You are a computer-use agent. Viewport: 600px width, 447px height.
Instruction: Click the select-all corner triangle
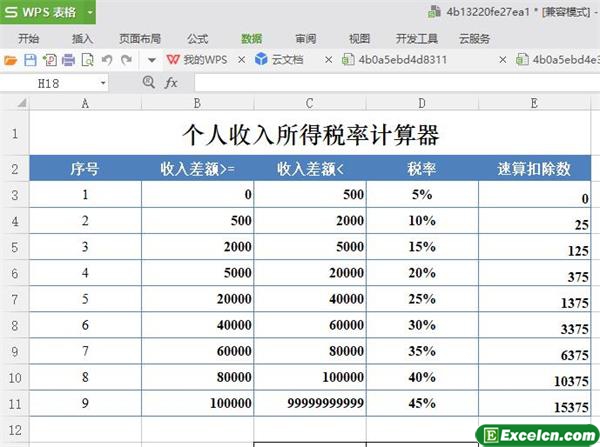[21, 103]
